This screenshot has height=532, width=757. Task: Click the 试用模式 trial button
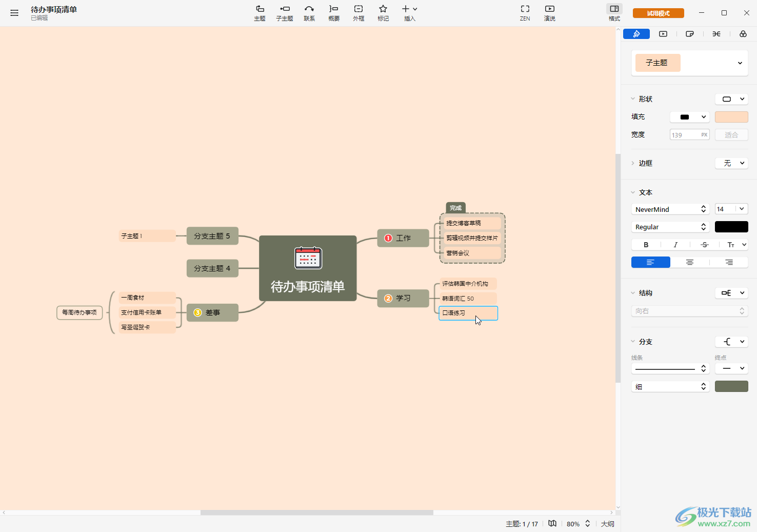[659, 13]
